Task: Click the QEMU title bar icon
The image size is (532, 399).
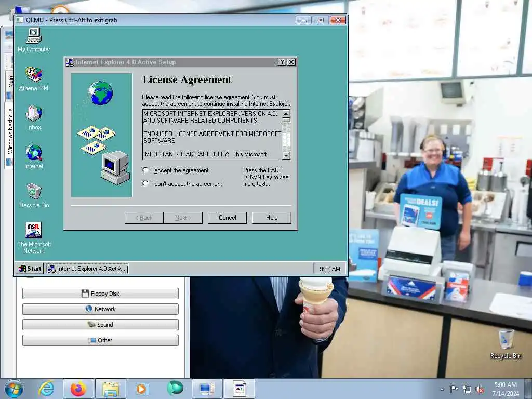Action: (20, 20)
